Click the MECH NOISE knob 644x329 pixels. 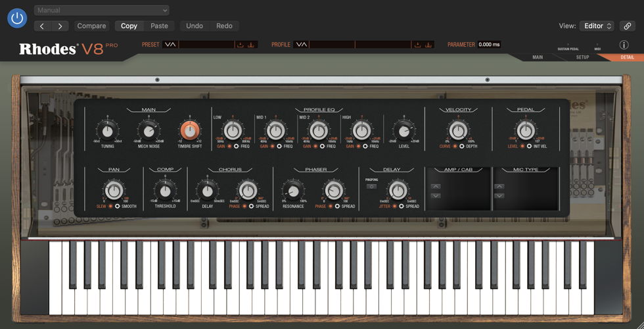coord(149,131)
